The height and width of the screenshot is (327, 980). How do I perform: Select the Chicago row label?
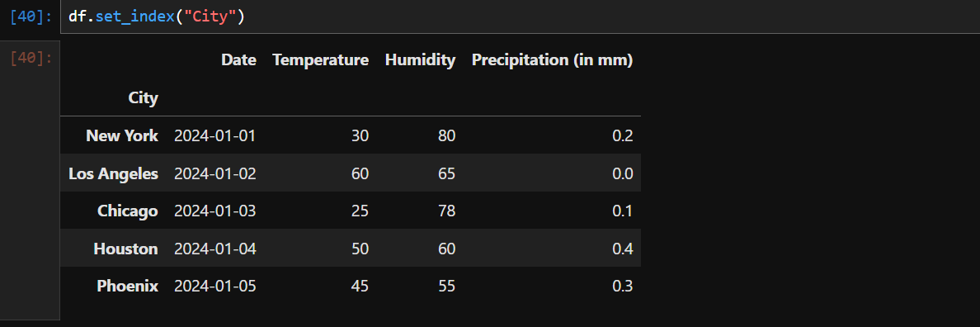pyautogui.click(x=128, y=211)
